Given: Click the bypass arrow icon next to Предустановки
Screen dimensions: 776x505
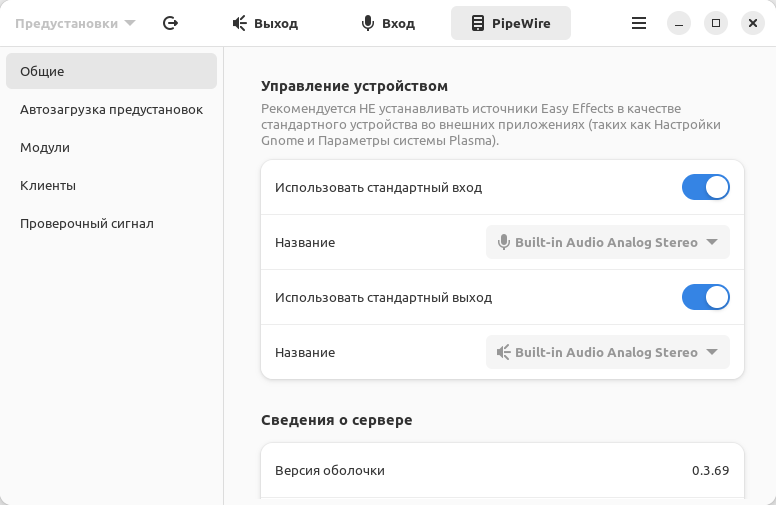Looking at the screenshot, I should 170,23.
